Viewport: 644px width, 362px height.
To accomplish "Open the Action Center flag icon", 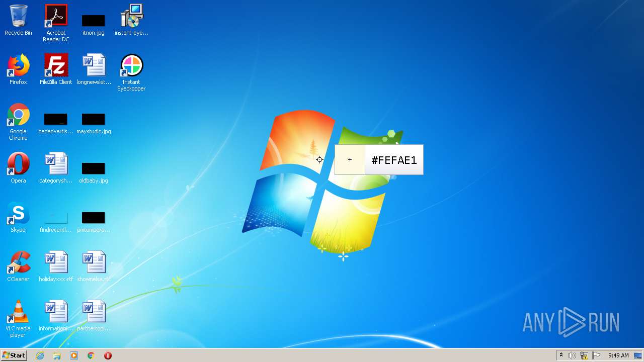I will pyautogui.click(x=596, y=355).
